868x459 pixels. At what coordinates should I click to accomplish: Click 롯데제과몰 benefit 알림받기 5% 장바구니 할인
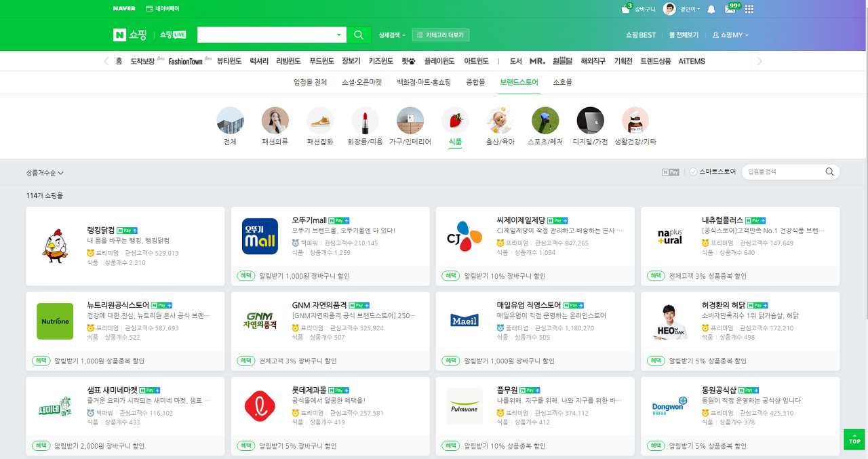tap(298, 446)
